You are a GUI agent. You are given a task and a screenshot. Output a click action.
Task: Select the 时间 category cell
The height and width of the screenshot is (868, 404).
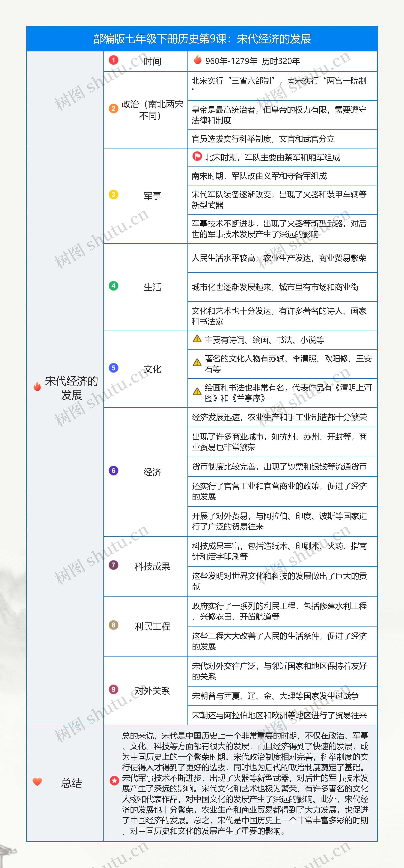click(x=146, y=61)
